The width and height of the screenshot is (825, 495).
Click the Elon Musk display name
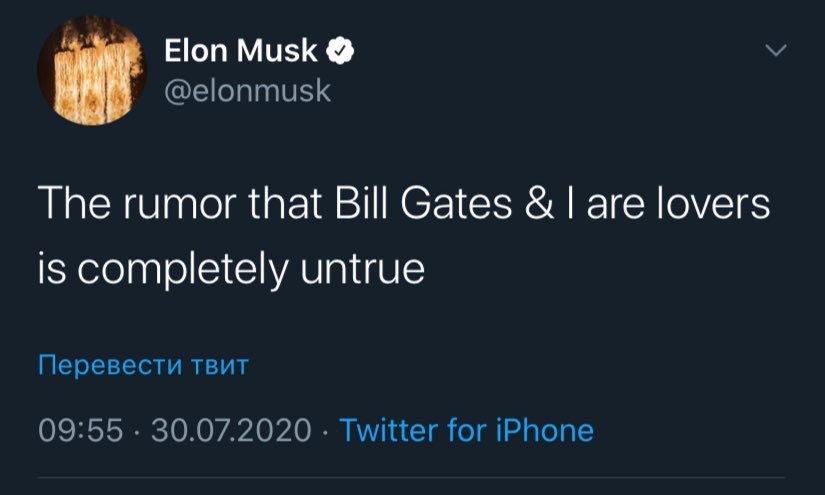tap(240, 50)
